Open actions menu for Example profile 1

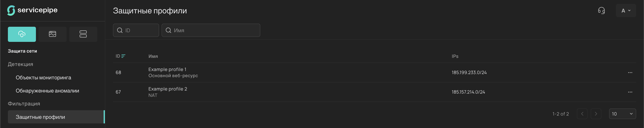[x=630, y=73]
